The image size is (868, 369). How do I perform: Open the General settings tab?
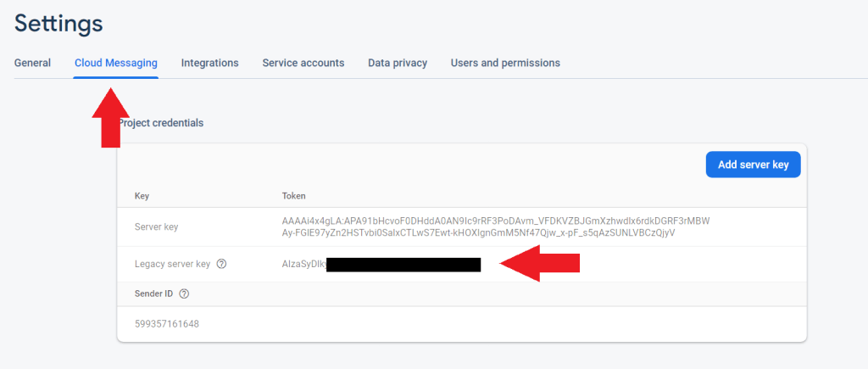32,63
